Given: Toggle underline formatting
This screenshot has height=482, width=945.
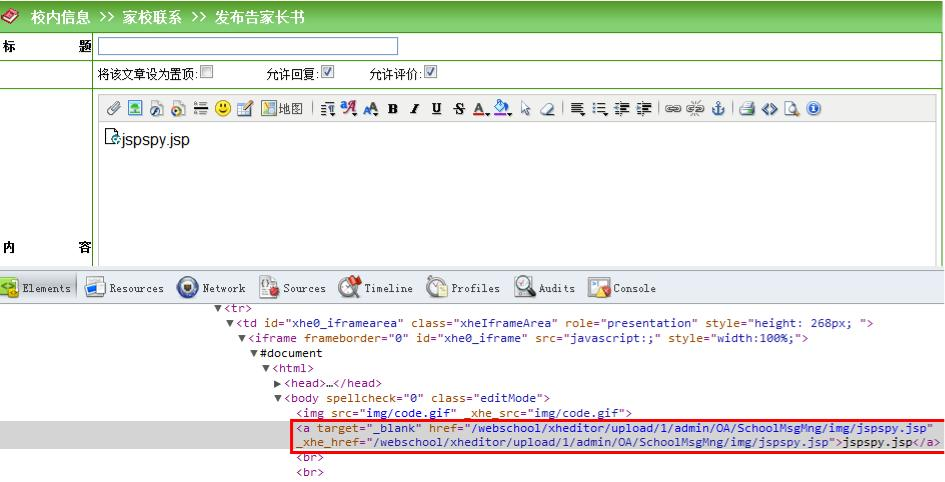Looking at the screenshot, I should pyautogui.click(x=437, y=108).
